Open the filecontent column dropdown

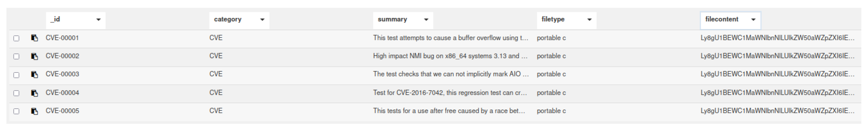(753, 19)
